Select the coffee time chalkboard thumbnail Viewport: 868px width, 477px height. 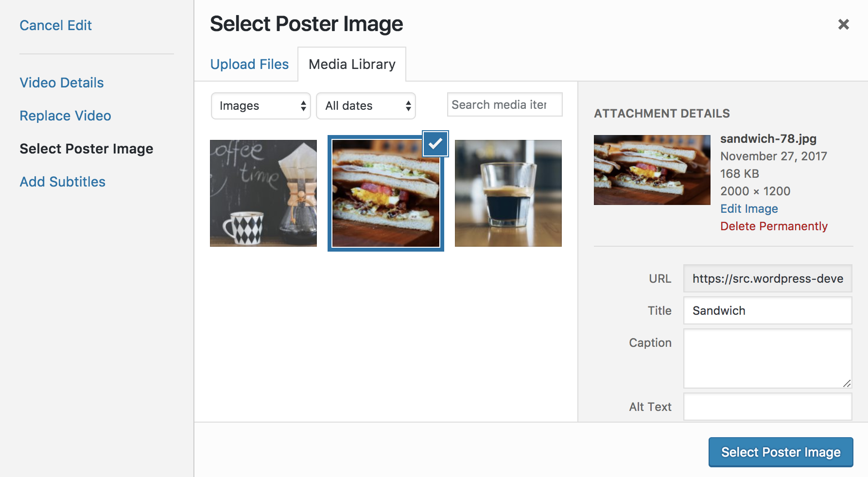[263, 193]
